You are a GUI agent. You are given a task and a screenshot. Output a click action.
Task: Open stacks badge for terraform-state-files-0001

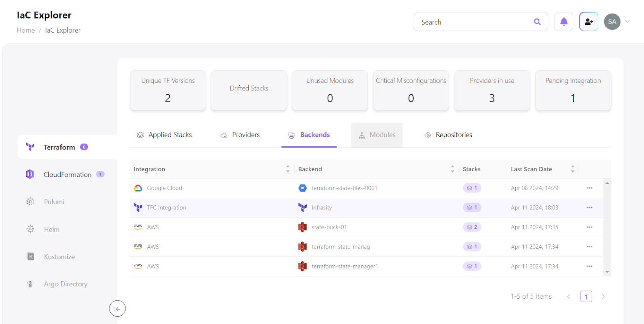[472, 188]
